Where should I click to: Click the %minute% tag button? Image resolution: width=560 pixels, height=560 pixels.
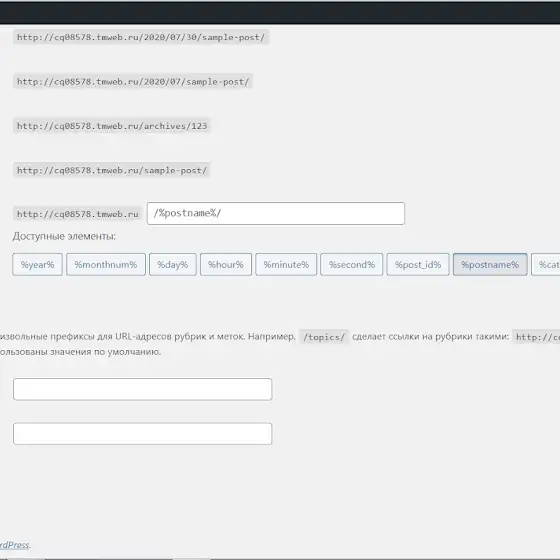click(286, 264)
